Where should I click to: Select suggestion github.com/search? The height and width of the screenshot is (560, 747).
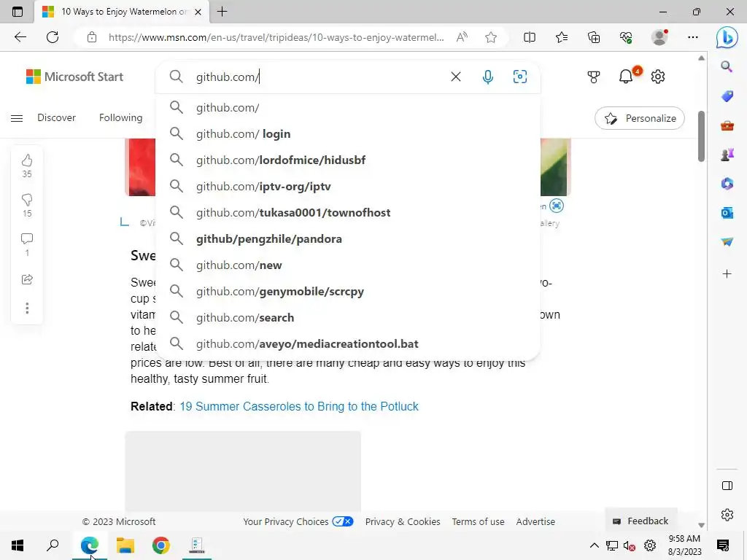coord(348,318)
